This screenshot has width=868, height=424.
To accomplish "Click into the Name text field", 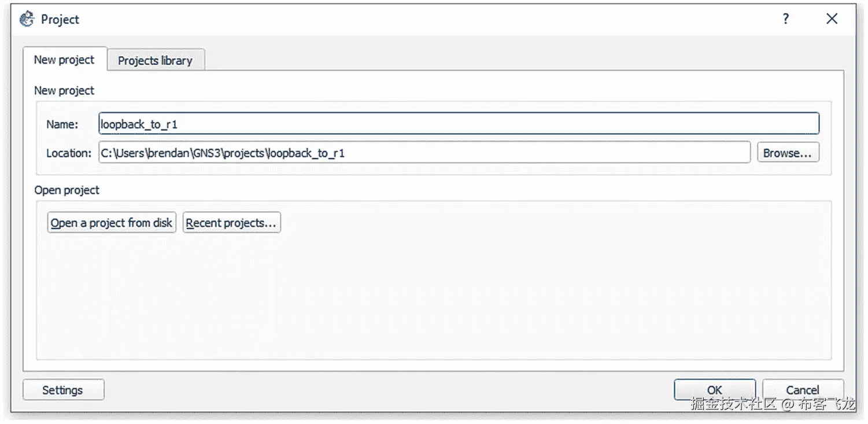I will point(458,124).
